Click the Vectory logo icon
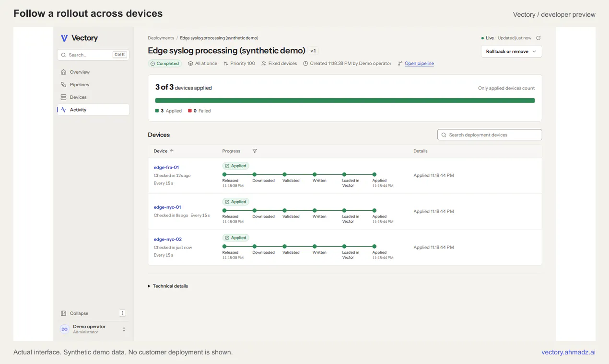Viewport: 609px width, 364px height. pos(64,38)
